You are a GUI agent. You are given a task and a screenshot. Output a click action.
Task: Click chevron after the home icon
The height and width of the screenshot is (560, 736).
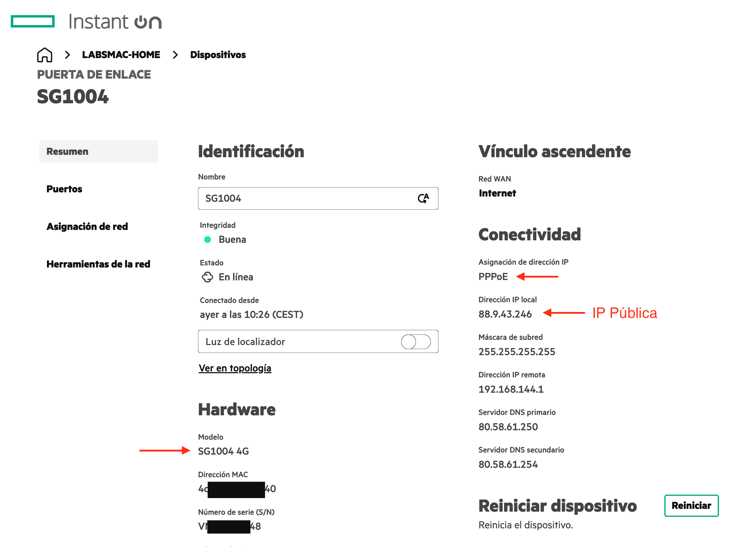[x=67, y=55]
